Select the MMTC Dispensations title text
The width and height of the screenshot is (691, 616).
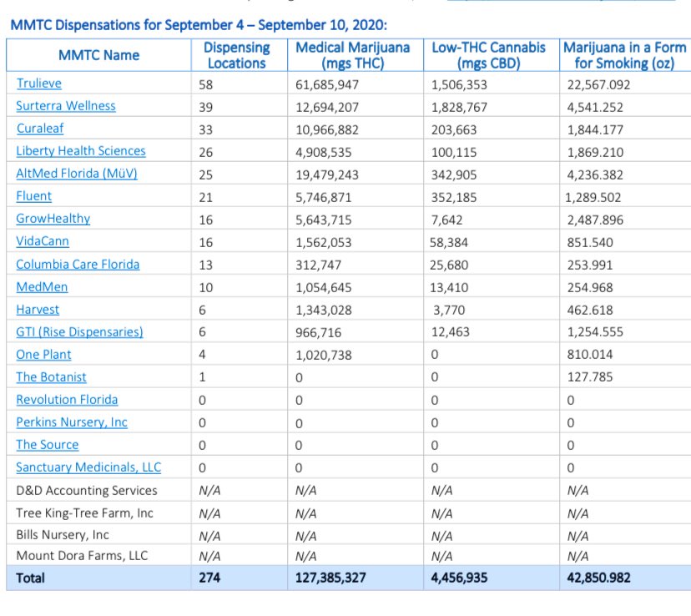click(199, 25)
